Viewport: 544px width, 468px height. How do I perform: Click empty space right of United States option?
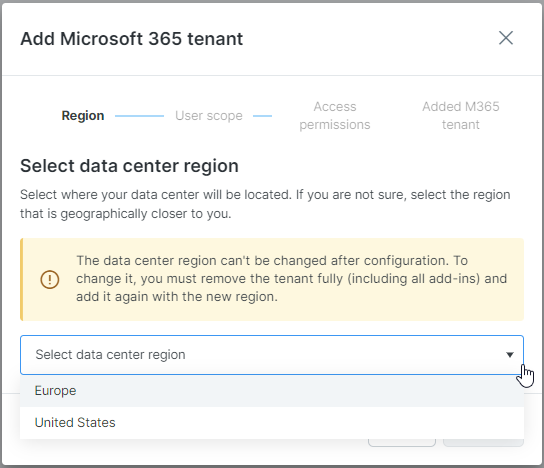(x=319, y=423)
